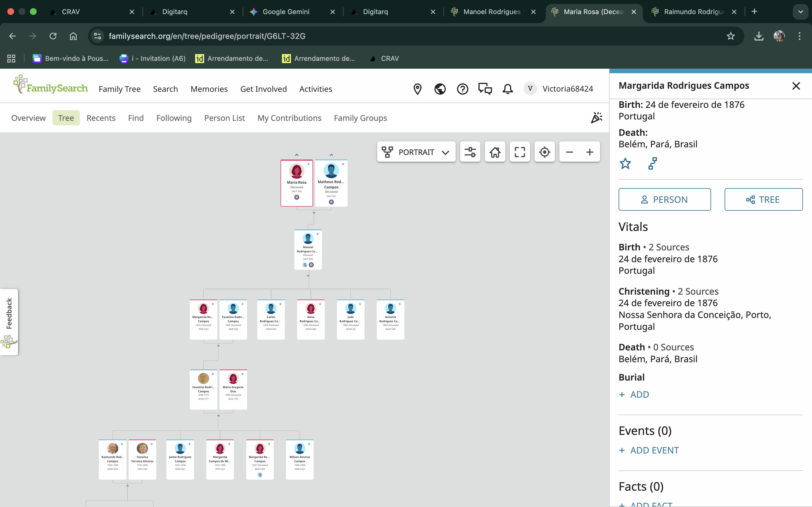Expand parents above Maria Rosa card
Image resolution: width=812 pixels, height=507 pixels.
click(297, 155)
